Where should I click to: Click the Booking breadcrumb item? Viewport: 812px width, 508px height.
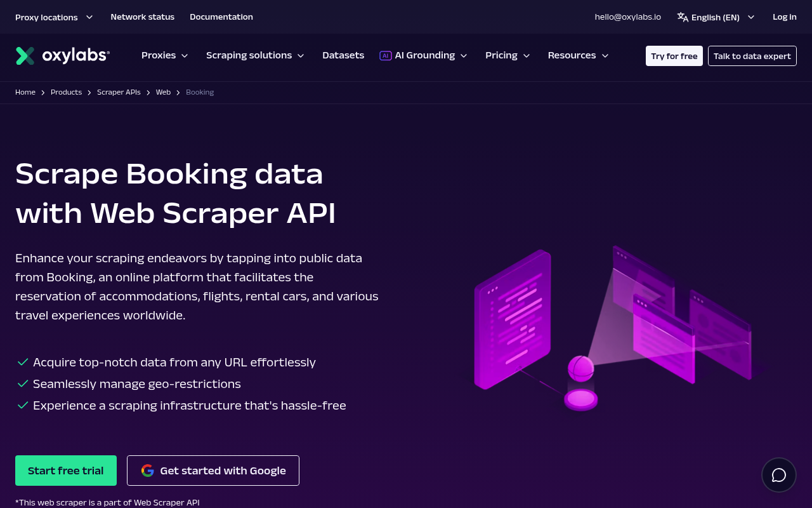[x=200, y=92]
